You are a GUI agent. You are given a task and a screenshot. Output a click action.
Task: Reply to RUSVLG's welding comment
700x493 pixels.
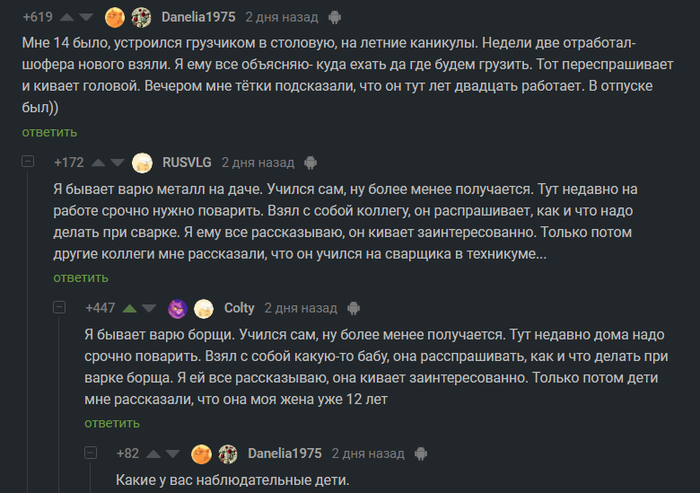pyautogui.click(x=80, y=277)
